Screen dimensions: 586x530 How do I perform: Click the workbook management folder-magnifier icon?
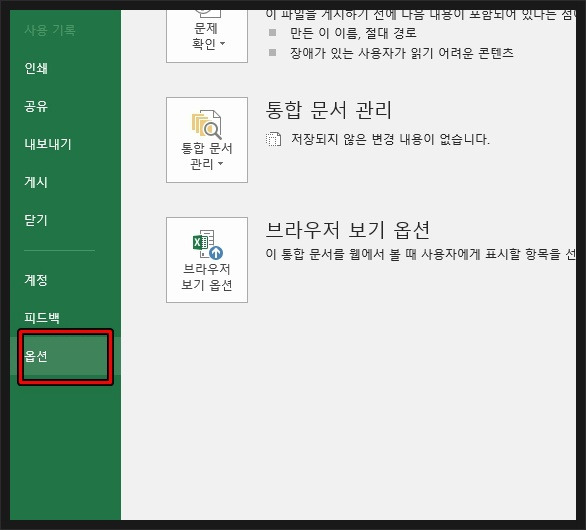click(207, 124)
